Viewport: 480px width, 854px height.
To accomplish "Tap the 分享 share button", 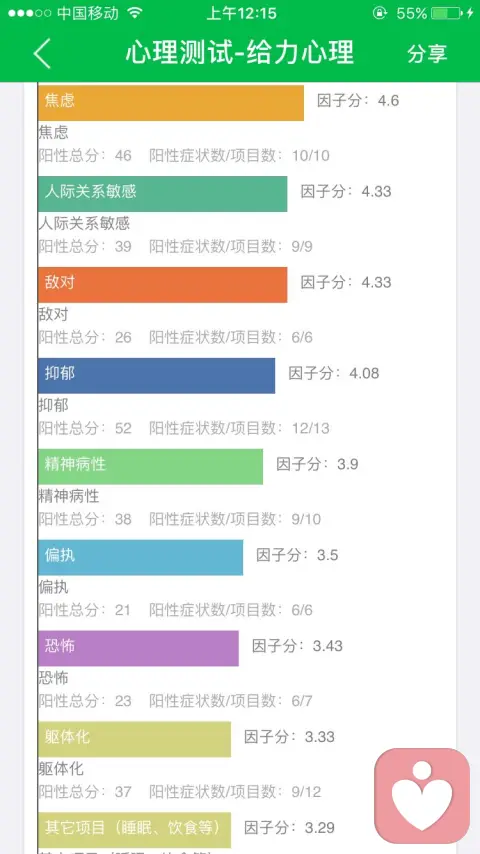I will [x=427, y=53].
